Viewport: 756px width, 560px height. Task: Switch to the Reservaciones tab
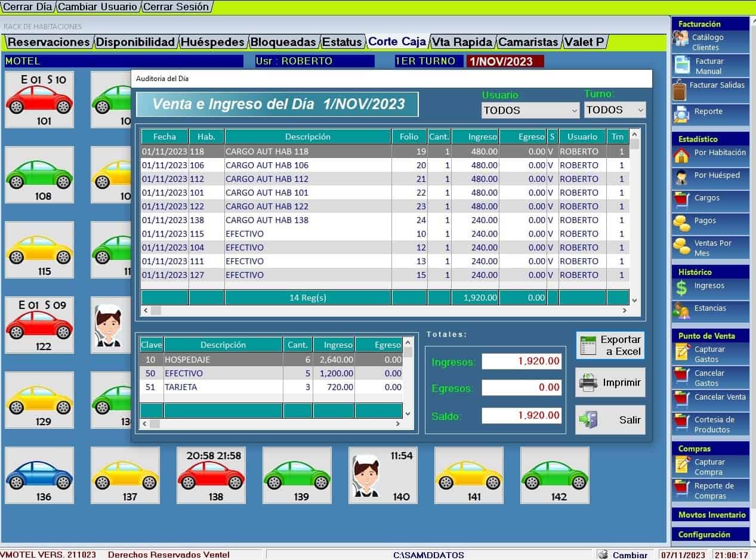[x=48, y=42]
